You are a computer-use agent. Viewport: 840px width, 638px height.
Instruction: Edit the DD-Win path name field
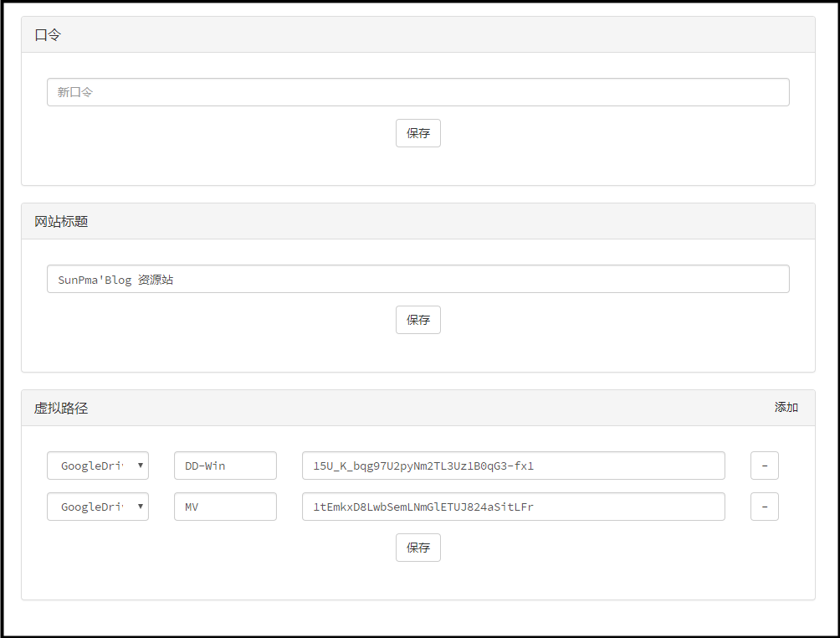(225, 466)
